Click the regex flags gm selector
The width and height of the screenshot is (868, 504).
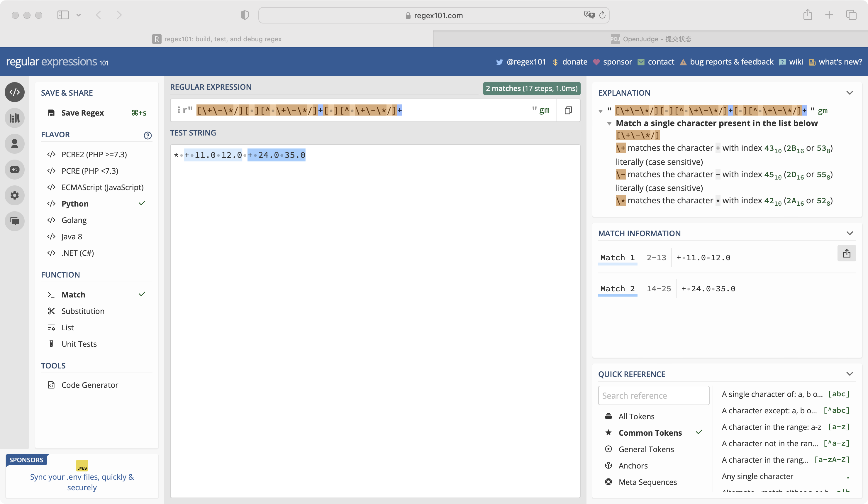(544, 110)
